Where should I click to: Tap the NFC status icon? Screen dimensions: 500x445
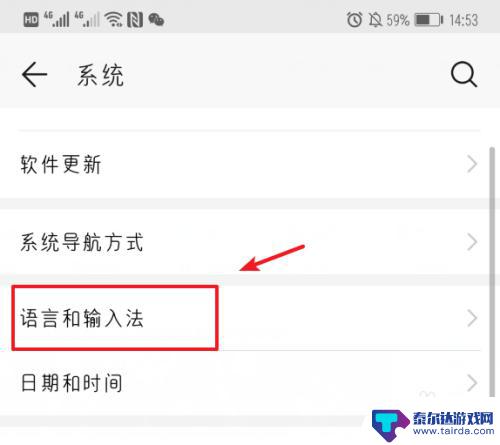[135, 20]
